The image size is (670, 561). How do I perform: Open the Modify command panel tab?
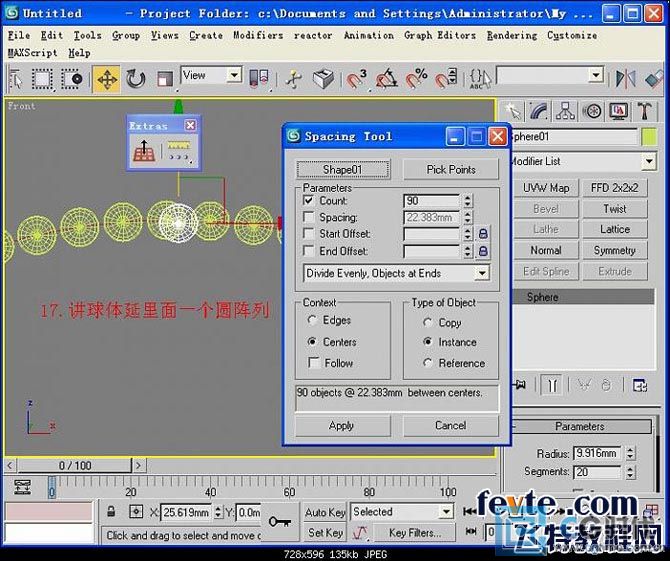tap(539, 112)
